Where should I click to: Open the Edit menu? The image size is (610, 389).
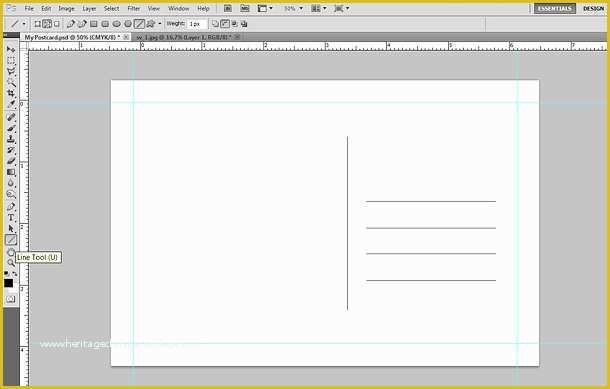(x=46, y=8)
